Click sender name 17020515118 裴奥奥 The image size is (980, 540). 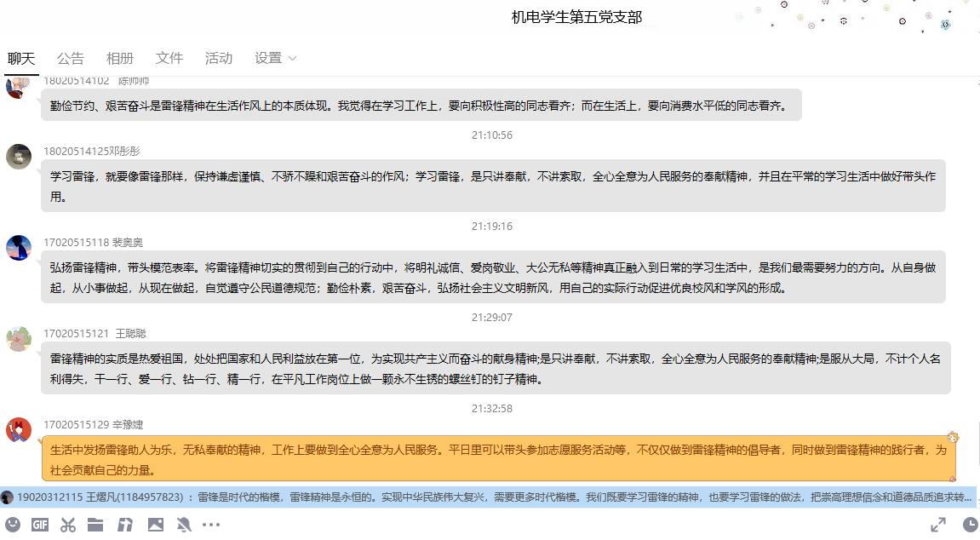point(93,242)
